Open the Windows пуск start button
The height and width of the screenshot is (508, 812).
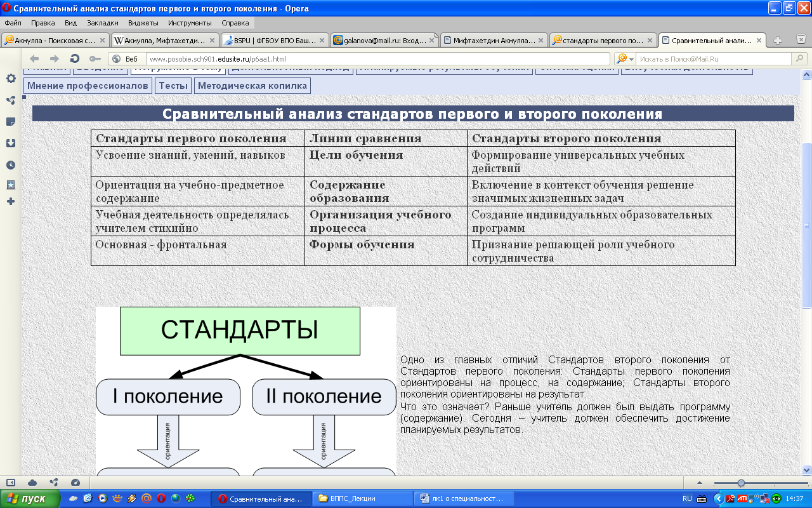[x=30, y=498]
